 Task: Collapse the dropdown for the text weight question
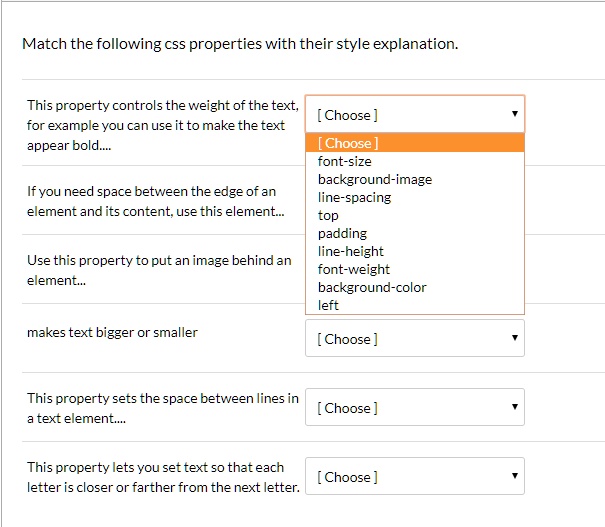pos(414,114)
